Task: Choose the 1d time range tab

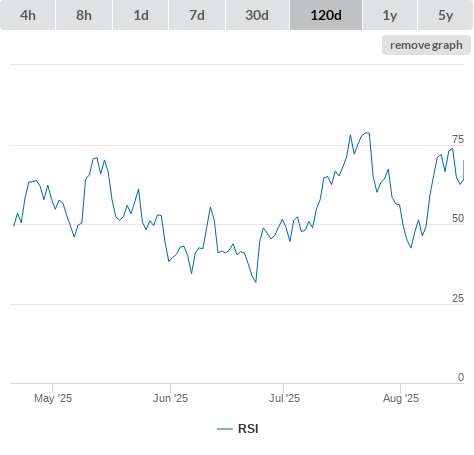Action: pyautogui.click(x=141, y=15)
